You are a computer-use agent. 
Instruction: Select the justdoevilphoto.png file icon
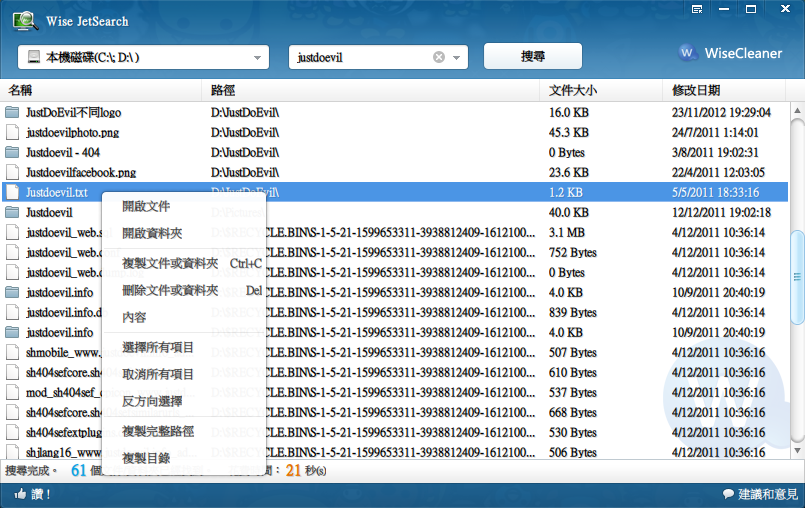[12, 132]
